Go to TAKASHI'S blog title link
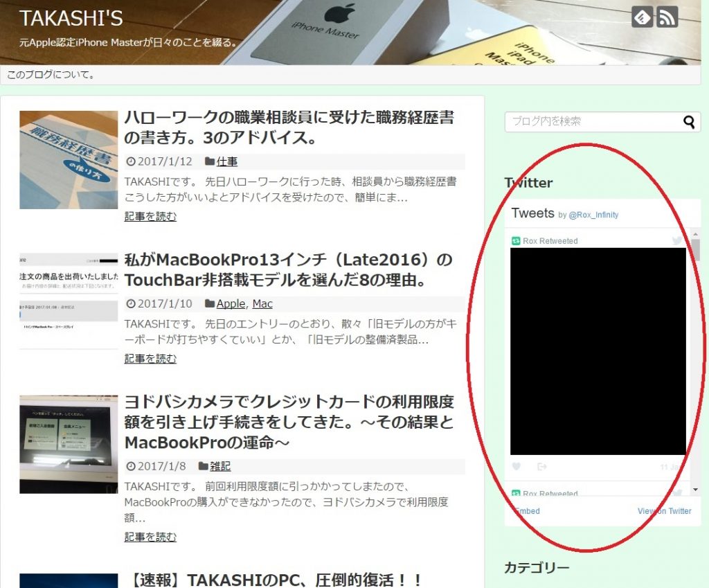Viewport: 709px width, 588px height. (71, 19)
